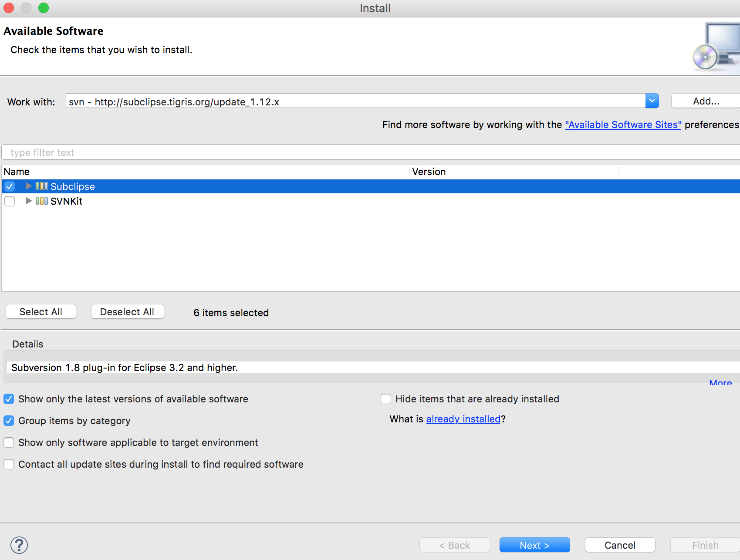Click the SVNKit category icon
The image size is (740, 560).
tap(42, 201)
